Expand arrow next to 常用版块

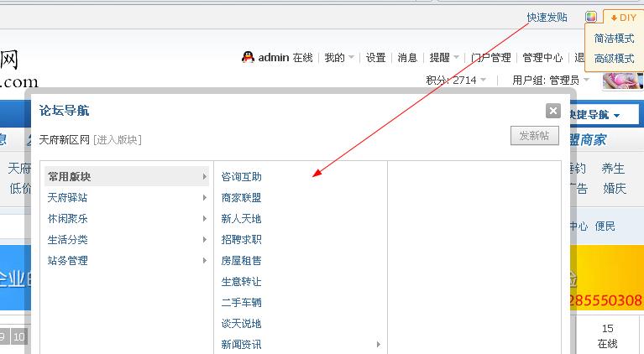[x=204, y=176]
